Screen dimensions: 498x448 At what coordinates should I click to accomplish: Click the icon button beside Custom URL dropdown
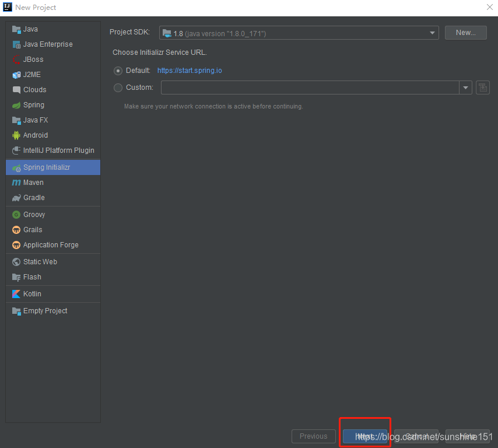pyautogui.click(x=483, y=87)
